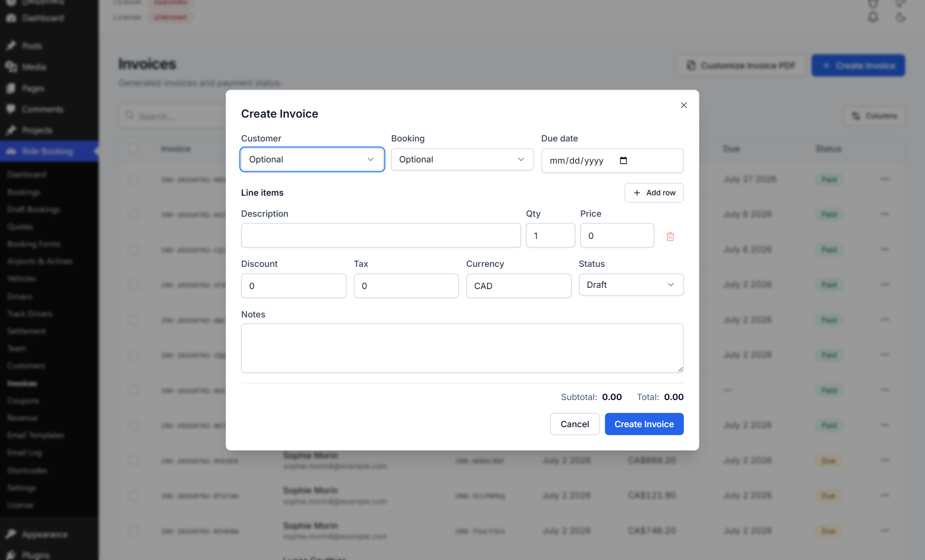Click the Currency field containing CAD
Screen dimensions: 925x560
point(519,286)
